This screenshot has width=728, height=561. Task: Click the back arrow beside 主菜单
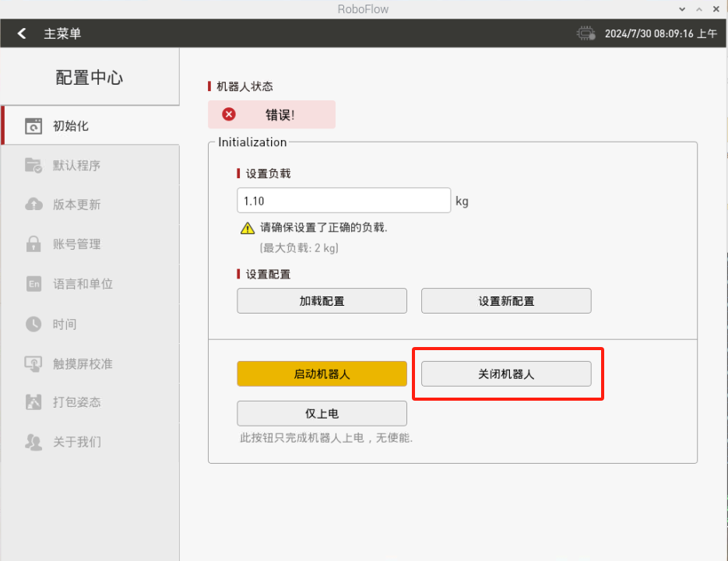click(22, 33)
